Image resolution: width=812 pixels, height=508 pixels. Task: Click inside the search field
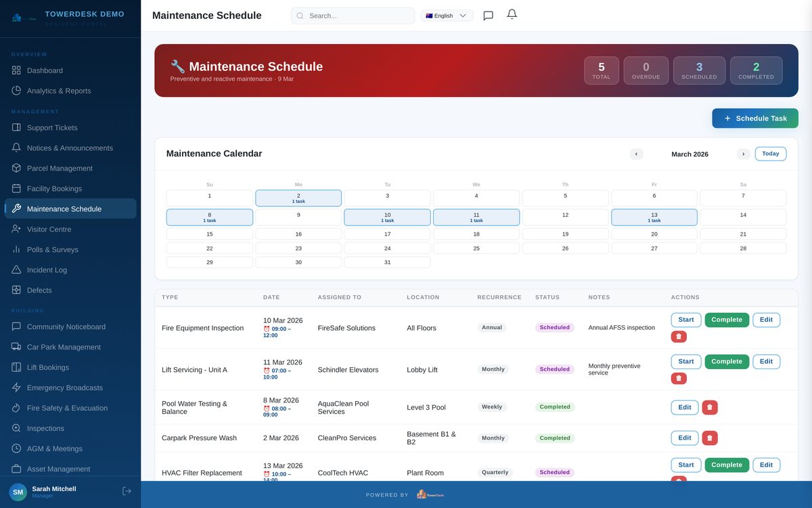352,15
